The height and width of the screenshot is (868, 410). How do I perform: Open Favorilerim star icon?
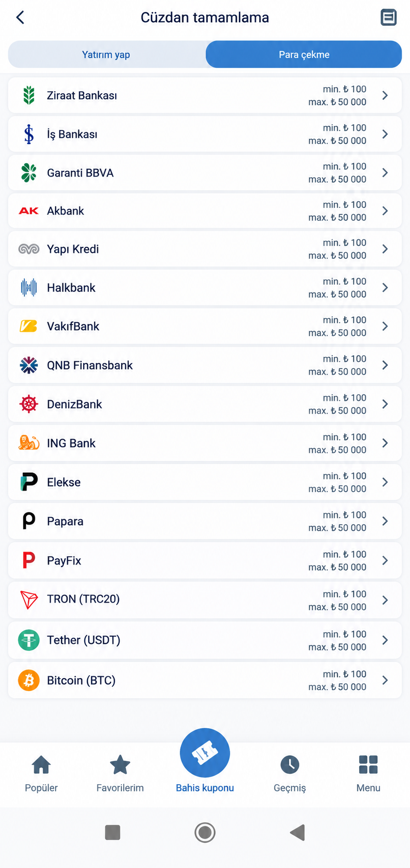tap(120, 765)
